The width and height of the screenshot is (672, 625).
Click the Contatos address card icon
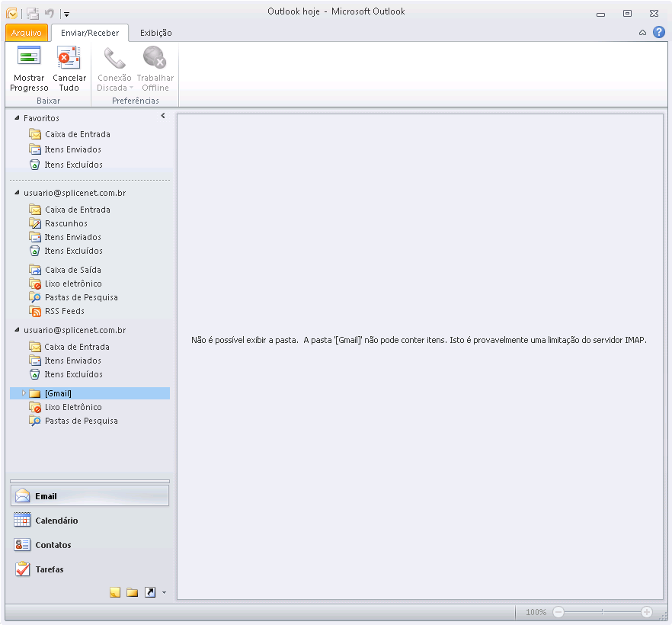(x=22, y=544)
